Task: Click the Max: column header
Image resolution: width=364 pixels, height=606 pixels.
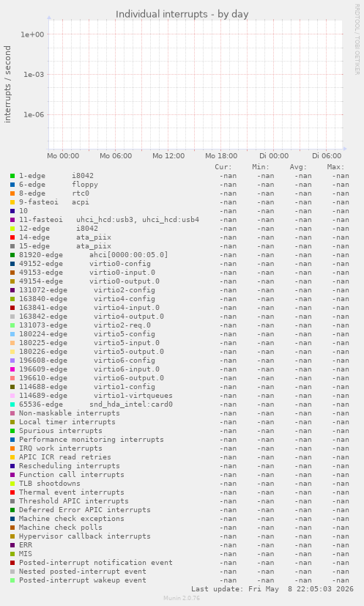Action: pyautogui.click(x=335, y=167)
